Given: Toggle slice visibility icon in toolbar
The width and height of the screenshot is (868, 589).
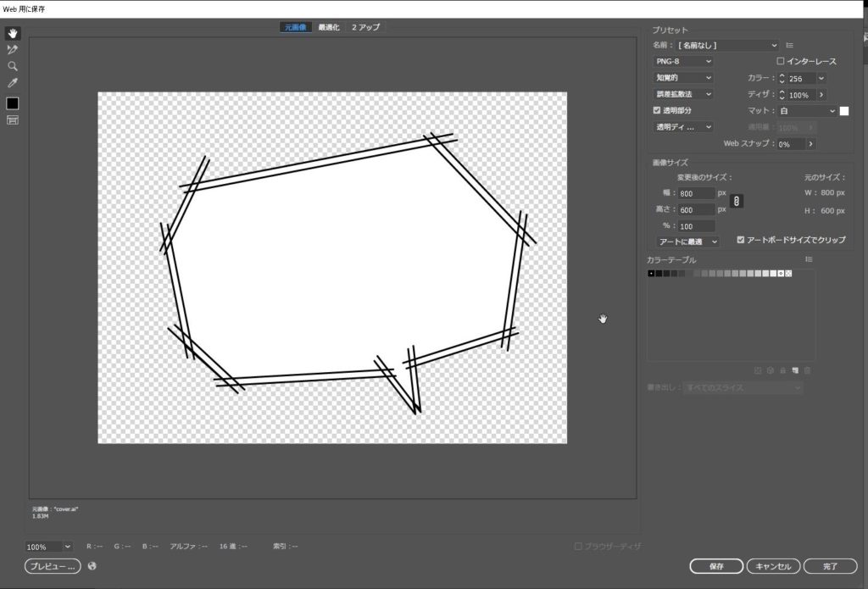Looking at the screenshot, I should click(x=13, y=120).
